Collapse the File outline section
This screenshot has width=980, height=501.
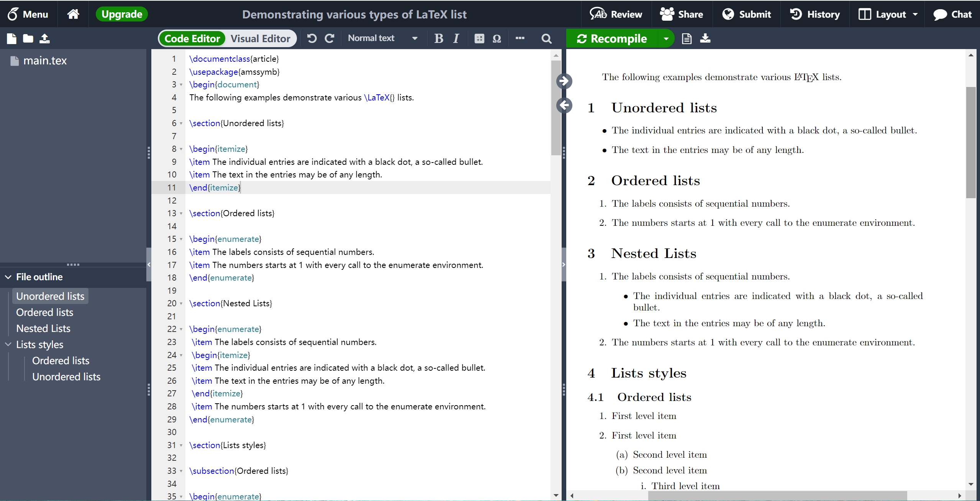click(8, 276)
